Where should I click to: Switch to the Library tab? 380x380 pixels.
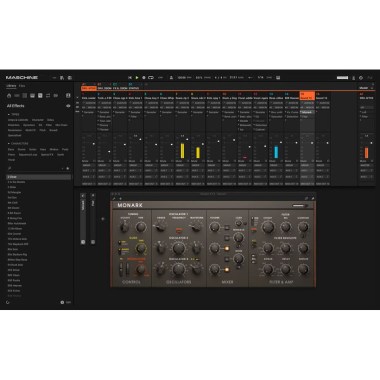tap(11, 86)
